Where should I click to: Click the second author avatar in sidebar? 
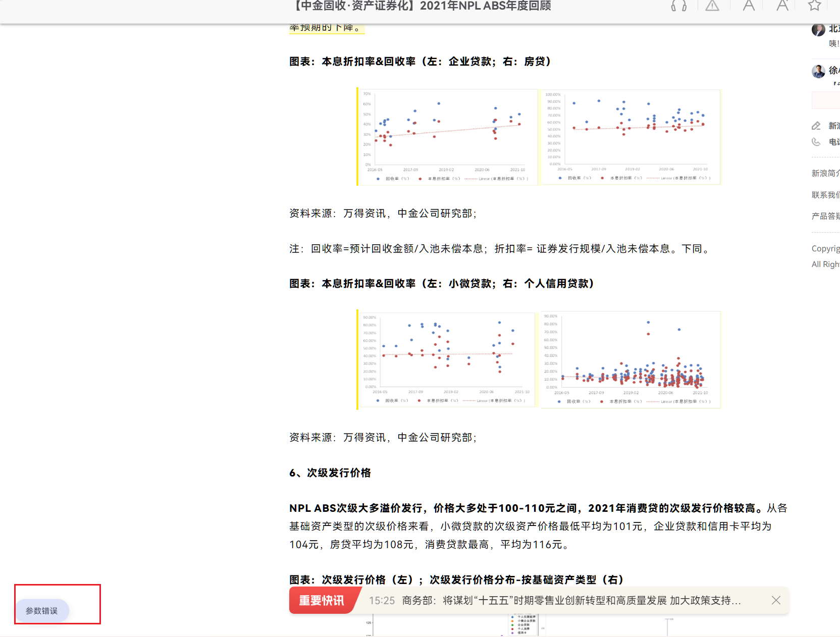point(818,71)
